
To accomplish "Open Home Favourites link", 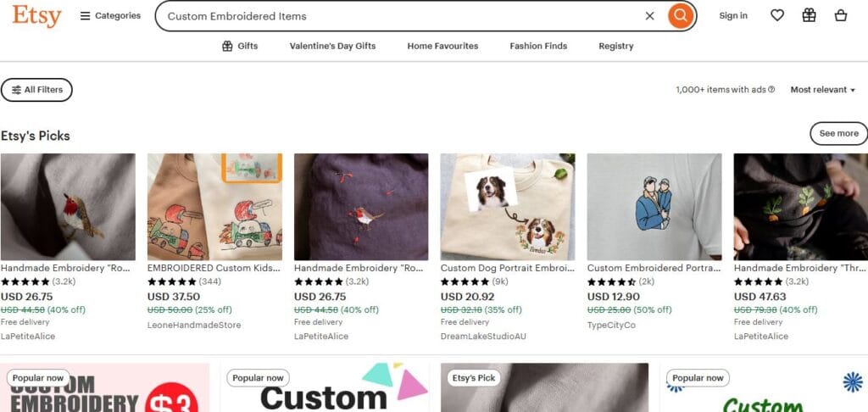I will point(442,46).
